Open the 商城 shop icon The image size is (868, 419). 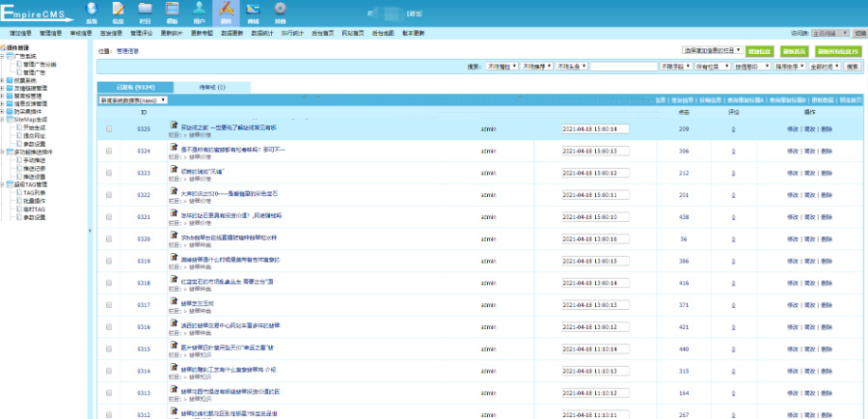(x=253, y=10)
